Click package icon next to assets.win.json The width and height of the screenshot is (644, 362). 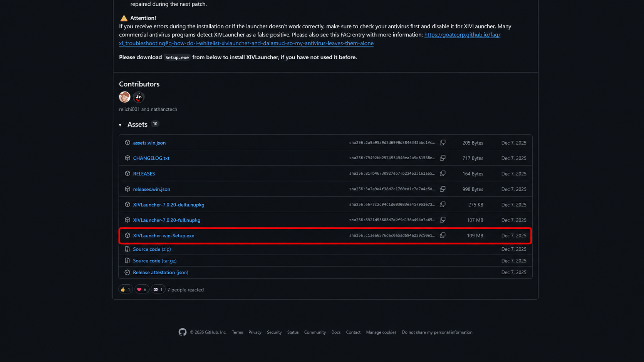point(127,143)
